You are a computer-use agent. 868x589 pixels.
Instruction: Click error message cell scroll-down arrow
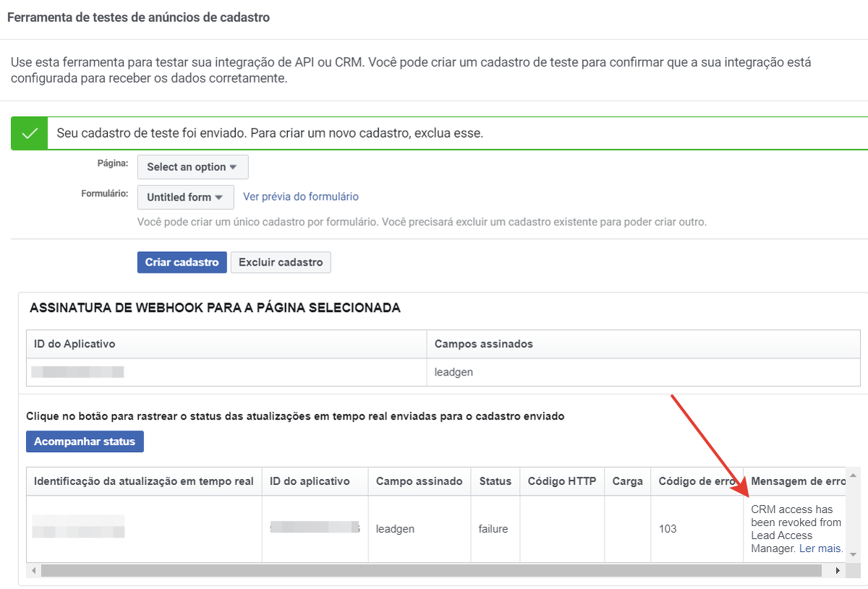pos(854,554)
